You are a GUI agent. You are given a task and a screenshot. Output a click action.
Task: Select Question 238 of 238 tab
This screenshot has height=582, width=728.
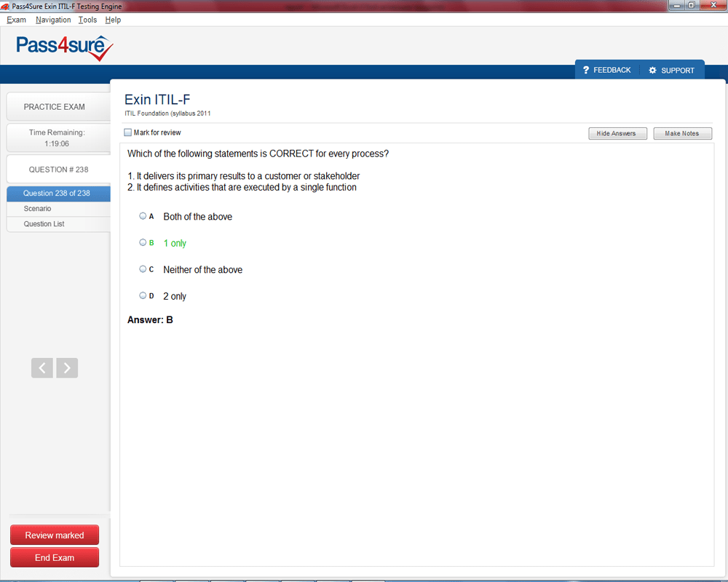pos(58,194)
